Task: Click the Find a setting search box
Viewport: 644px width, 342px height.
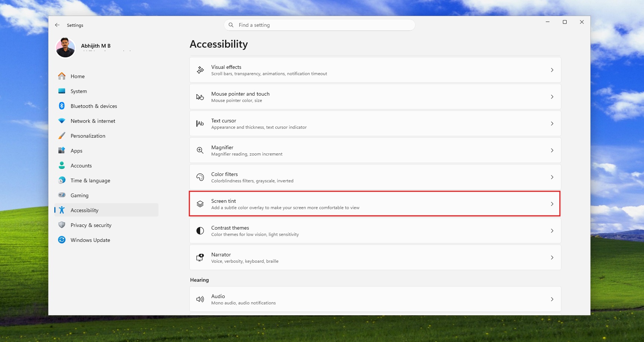Action: 319,25
